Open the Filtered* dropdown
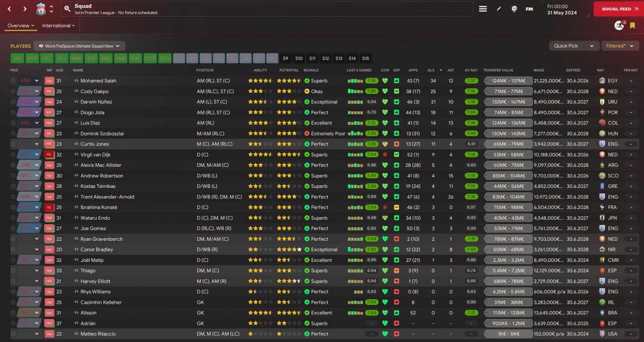Viewport: 644px width, 342px height. click(620, 46)
